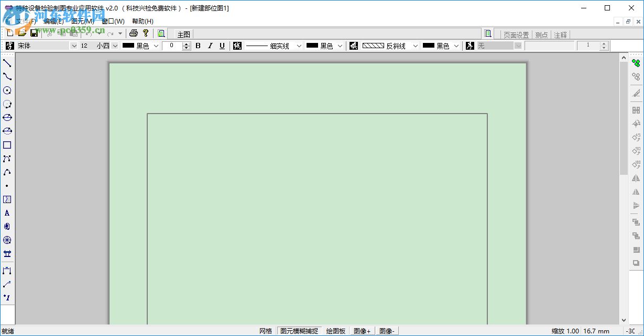Open the 帮助(H) menu
The height and width of the screenshot is (336, 644).
click(x=143, y=21)
